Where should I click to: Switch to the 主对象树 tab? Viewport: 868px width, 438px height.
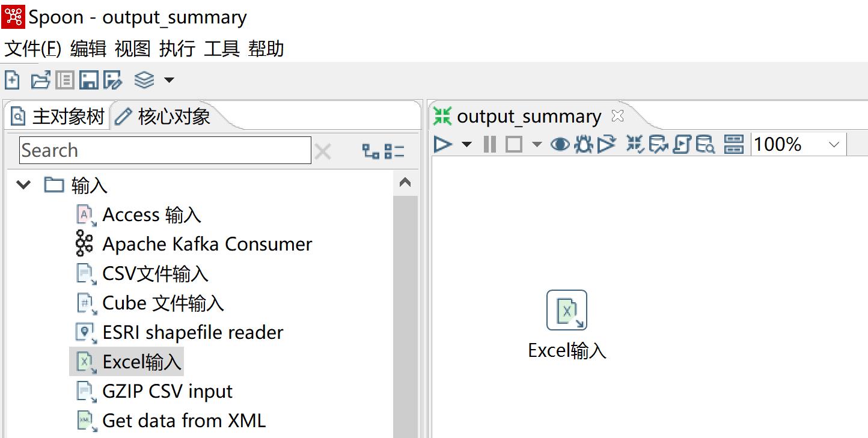click(58, 116)
